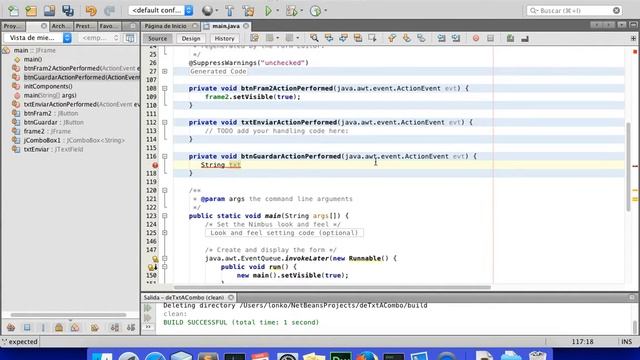The width and height of the screenshot is (640, 360).
Task: Click the Stop Macro Recording icon
Action: [490, 38]
